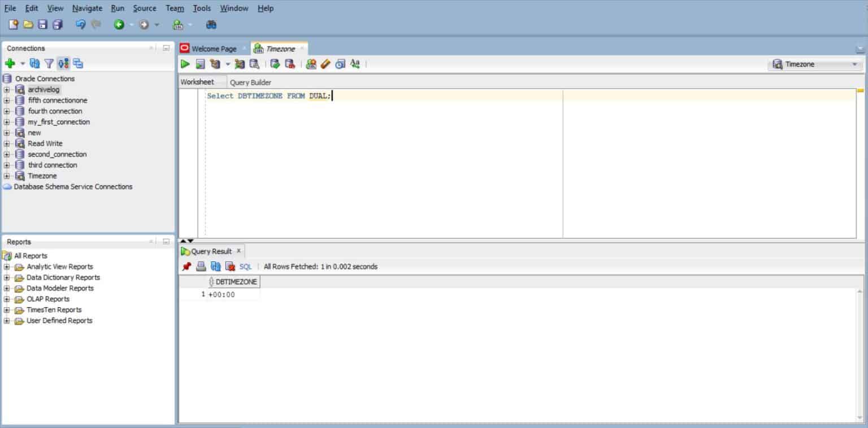This screenshot has width=868, height=428.
Task: Switch to the Welcome Page tab
Action: tap(214, 49)
